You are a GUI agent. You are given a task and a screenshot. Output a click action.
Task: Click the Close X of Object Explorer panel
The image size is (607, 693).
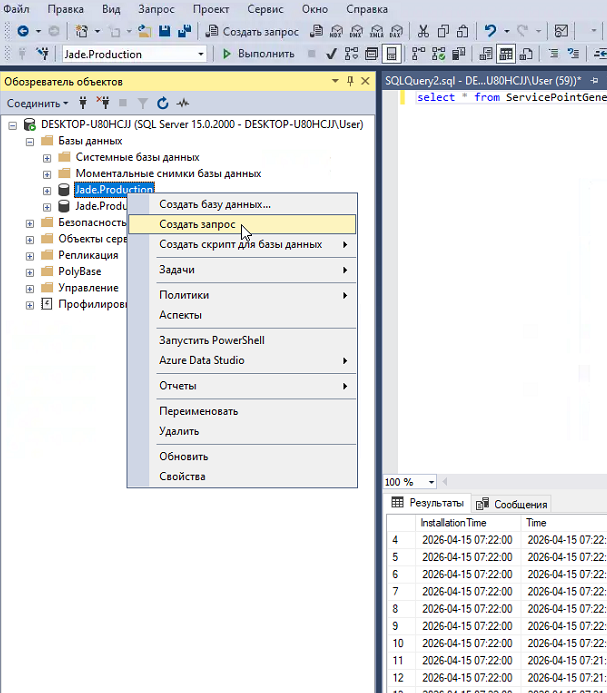coord(365,81)
